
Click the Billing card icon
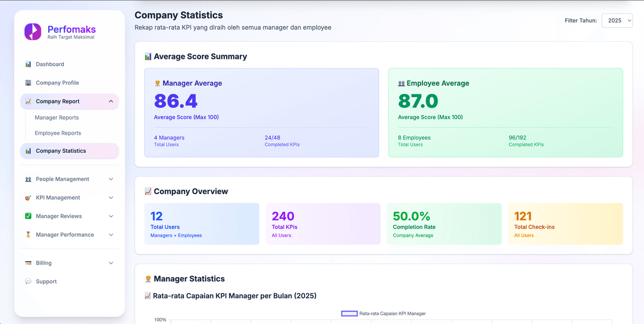pyautogui.click(x=28, y=263)
